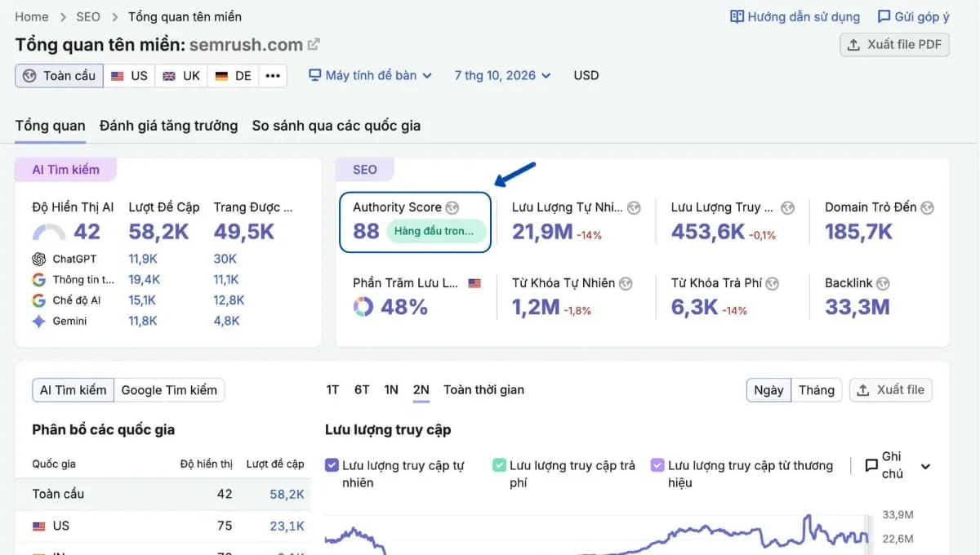Switch to Google Tìm kiếm toggle

169,390
